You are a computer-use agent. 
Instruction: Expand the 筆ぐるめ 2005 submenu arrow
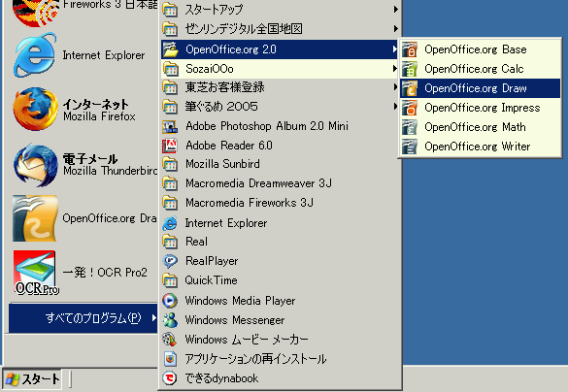pyautogui.click(x=395, y=107)
